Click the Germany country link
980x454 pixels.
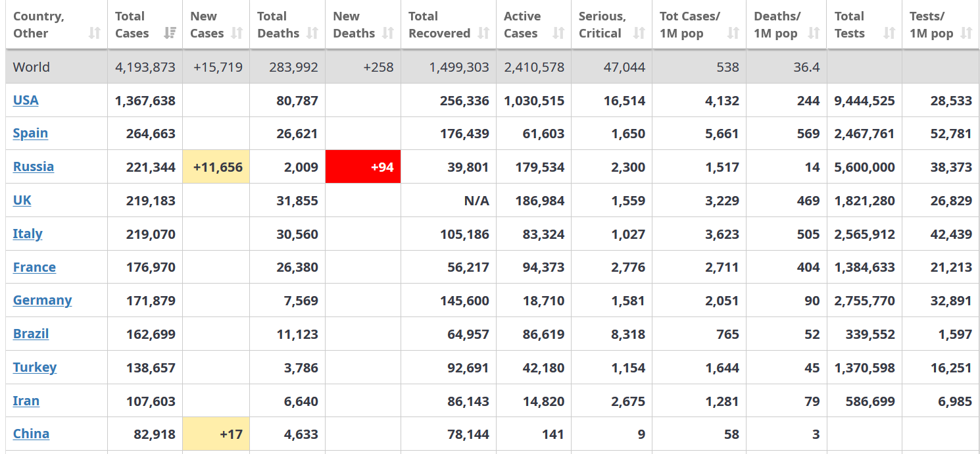pyautogui.click(x=42, y=300)
